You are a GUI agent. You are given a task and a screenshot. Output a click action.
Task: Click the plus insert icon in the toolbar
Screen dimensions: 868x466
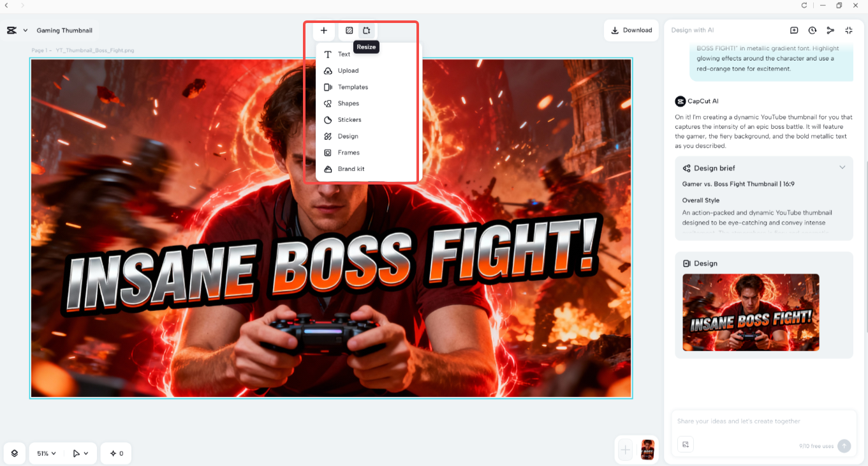click(323, 30)
